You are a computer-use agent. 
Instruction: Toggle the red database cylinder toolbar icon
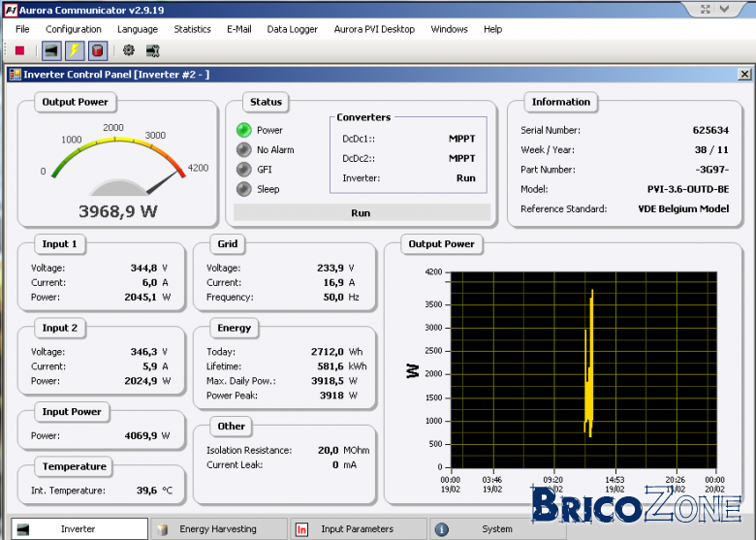click(98, 50)
